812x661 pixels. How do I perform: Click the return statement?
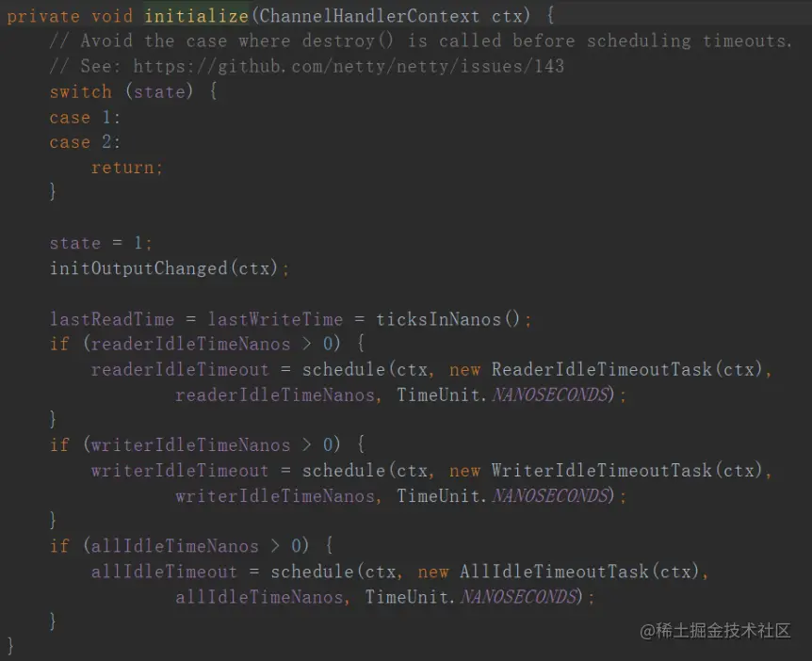127,168
